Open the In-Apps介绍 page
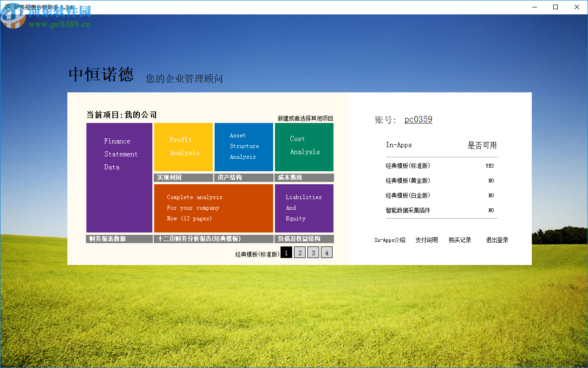Screen dimensions: 588x368 [x=390, y=240]
